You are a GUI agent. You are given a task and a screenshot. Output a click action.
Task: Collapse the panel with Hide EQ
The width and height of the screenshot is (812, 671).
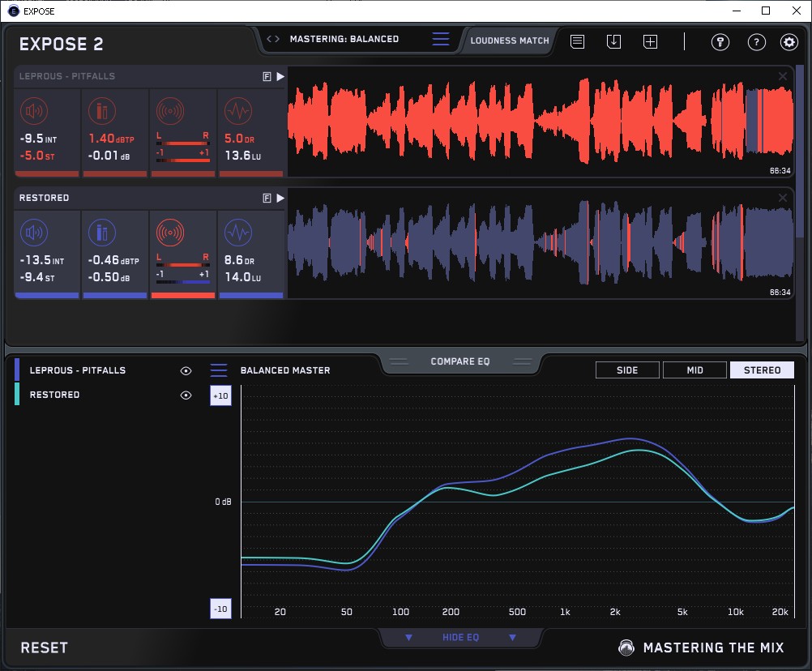coord(460,638)
